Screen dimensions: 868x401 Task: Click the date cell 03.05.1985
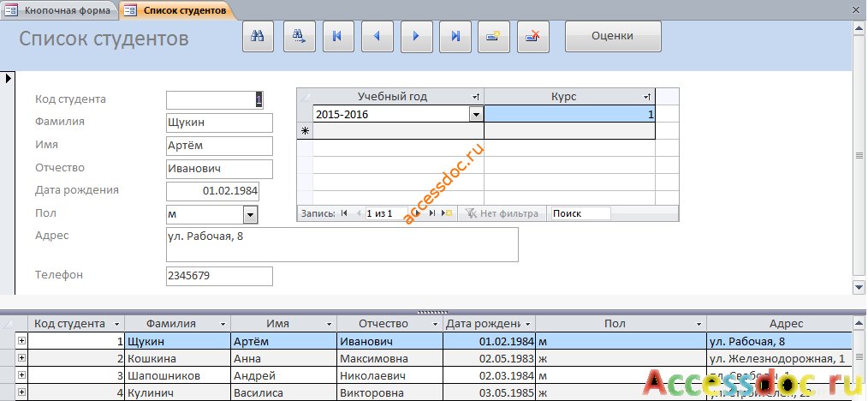pyautogui.click(x=490, y=392)
